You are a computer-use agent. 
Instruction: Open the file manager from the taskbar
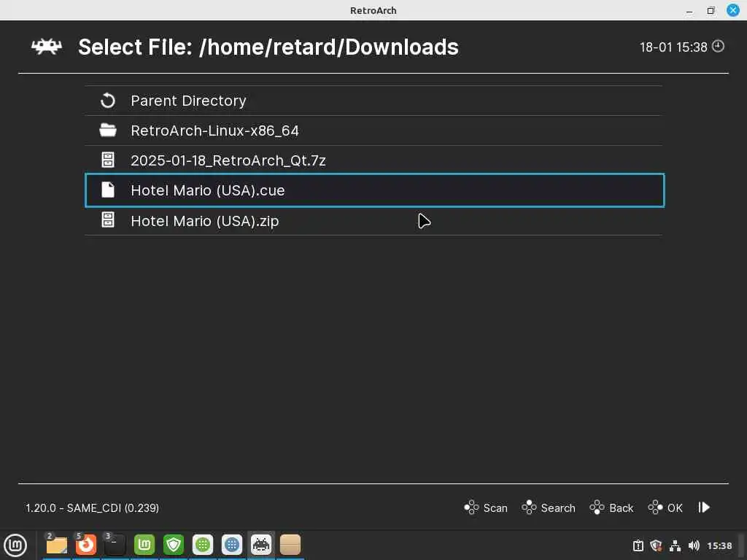click(57, 545)
